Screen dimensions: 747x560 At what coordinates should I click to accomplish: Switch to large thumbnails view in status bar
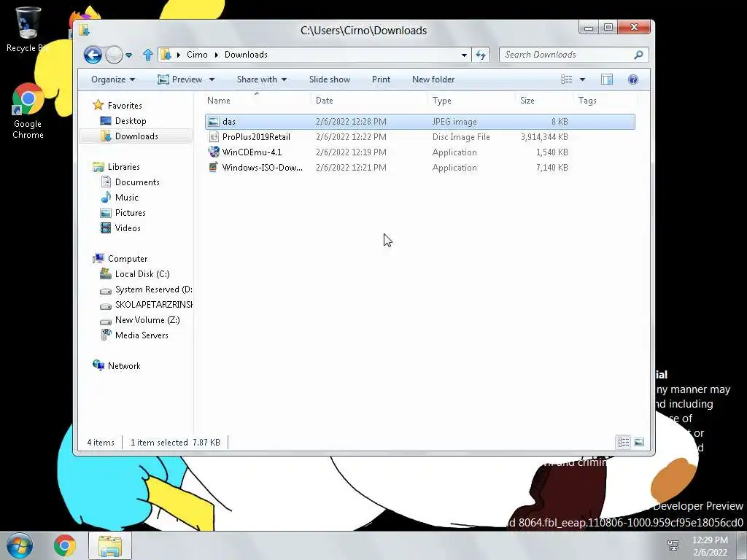pos(639,443)
